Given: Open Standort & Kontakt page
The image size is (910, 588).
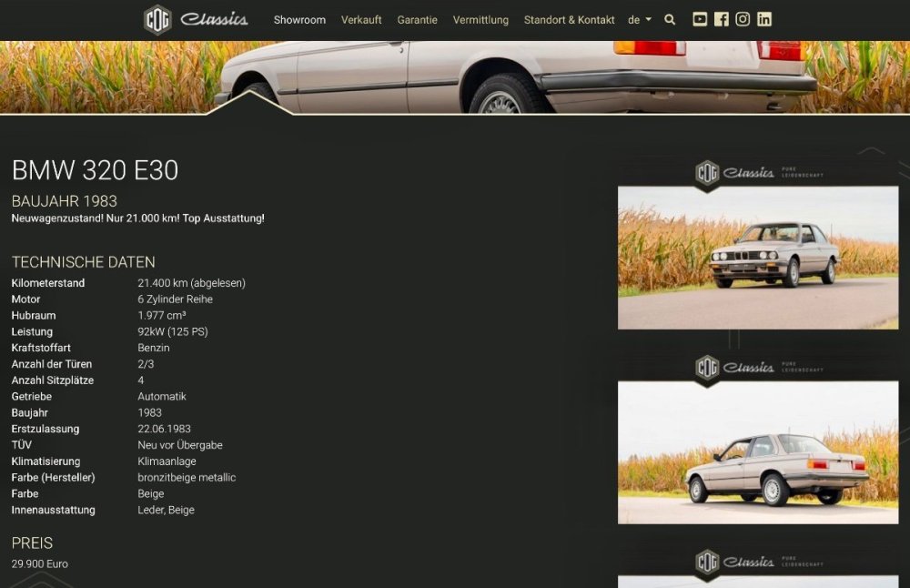Looking at the screenshot, I should coord(569,19).
